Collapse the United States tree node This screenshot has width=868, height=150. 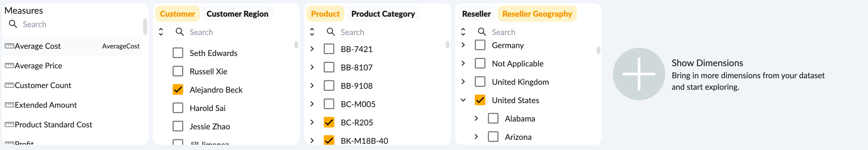(x=463, y=100)
